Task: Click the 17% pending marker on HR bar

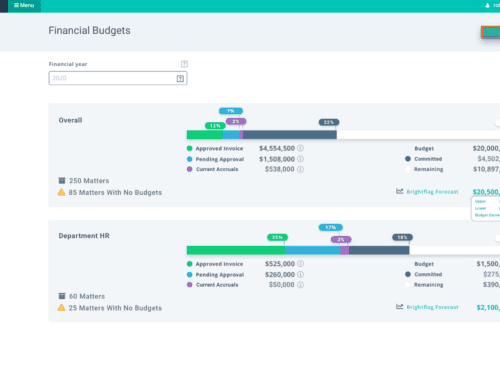Action: pyautogui.click(x=331, y=227)
